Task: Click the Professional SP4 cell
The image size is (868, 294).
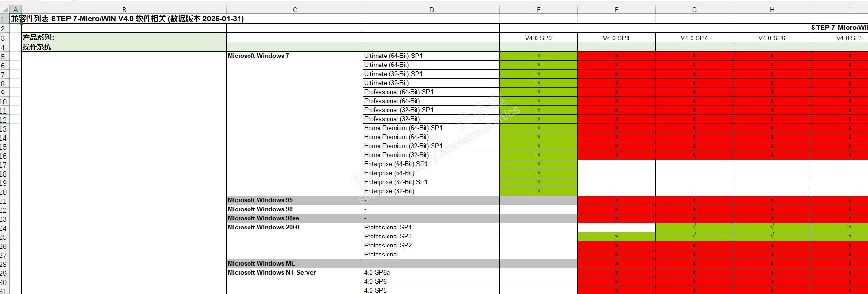Action: pyautogui.click(x=431, y=228)
